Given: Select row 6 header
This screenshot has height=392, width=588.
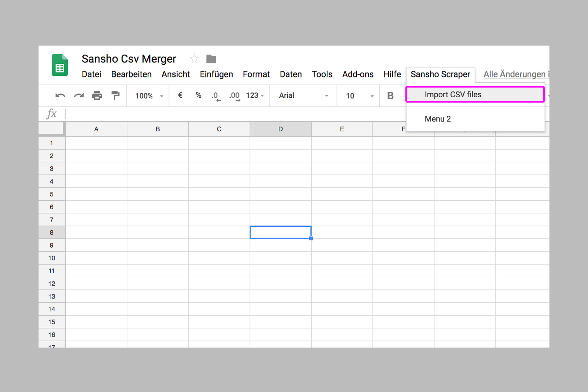Looking at the screenshot, I should click(52, 207).
